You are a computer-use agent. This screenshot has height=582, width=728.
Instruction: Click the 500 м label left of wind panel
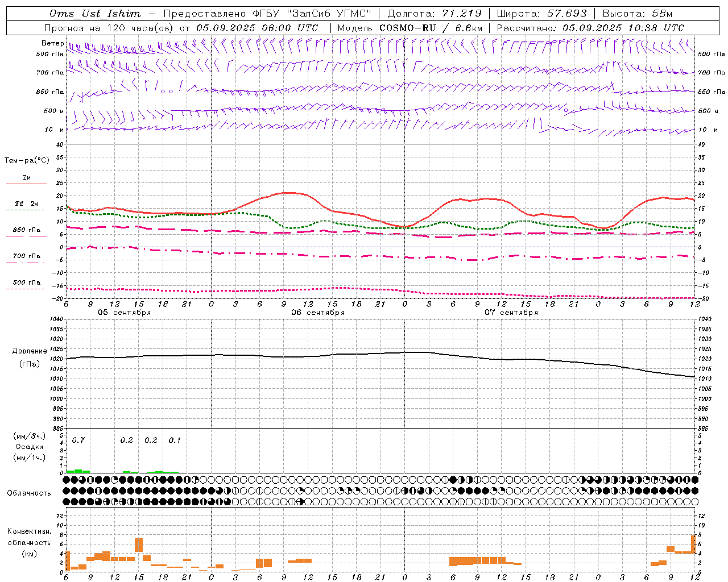54,111
